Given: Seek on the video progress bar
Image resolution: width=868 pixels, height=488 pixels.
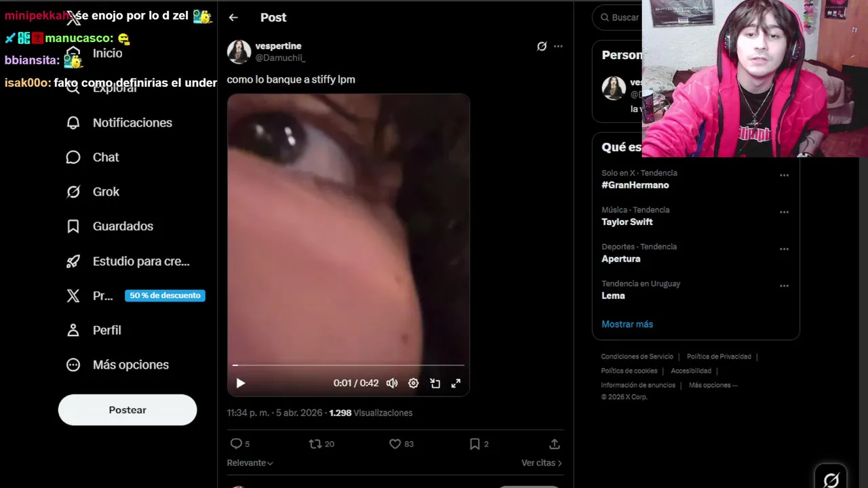Looking at the screenshot, I should click(x=349, y=365).
